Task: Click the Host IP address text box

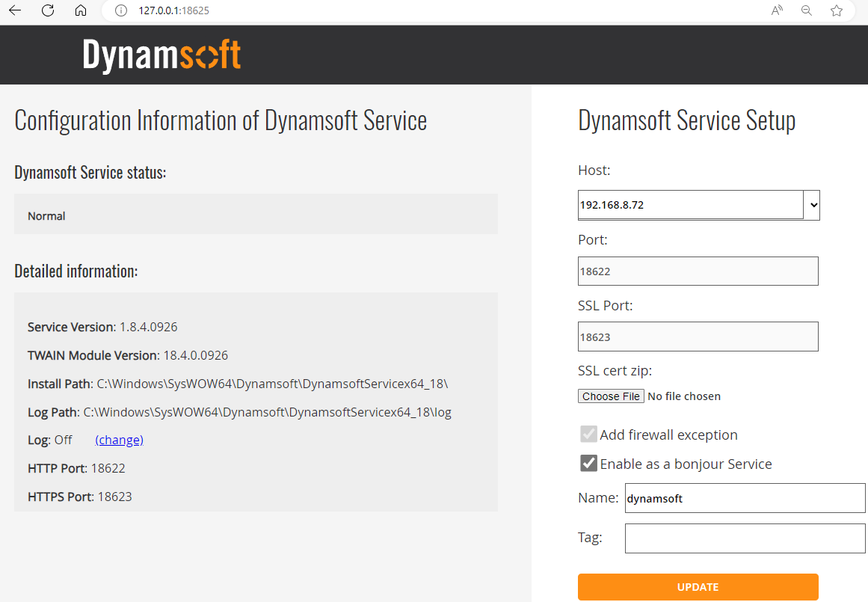Action: coord(689,204)
